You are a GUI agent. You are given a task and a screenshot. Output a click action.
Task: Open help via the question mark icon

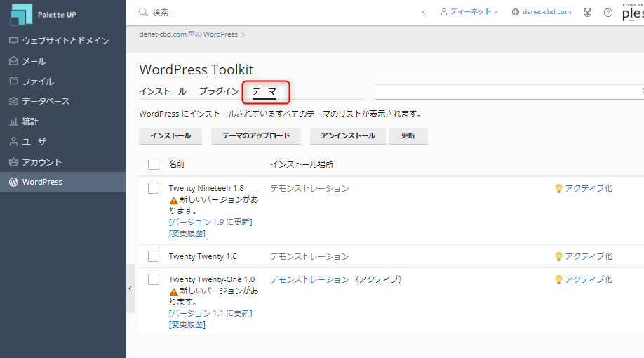(x=608, y=13)
